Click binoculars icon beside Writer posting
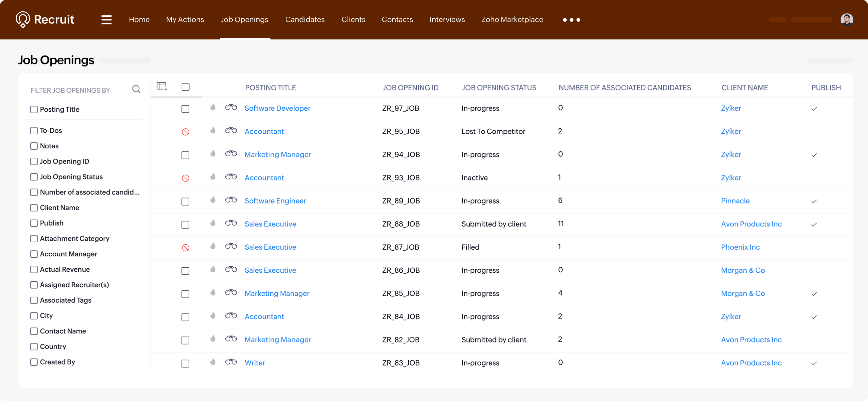The height and width of the screenshot is (401, 868). point(231,362)
